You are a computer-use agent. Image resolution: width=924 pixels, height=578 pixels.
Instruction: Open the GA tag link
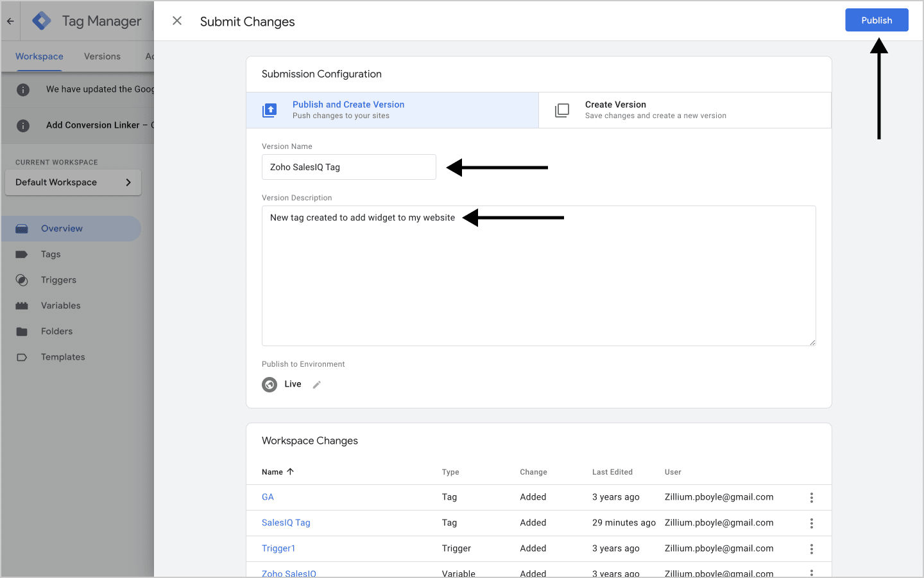(x=268, y=497)
